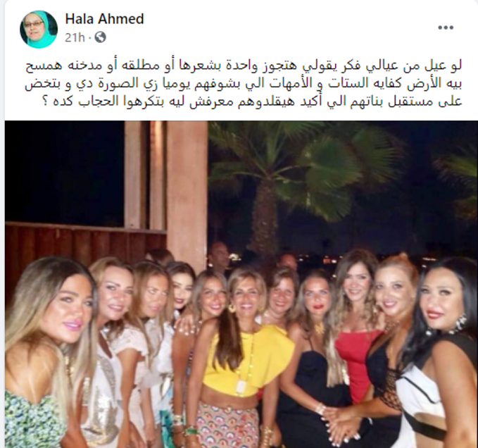Select the first line of Arabic post text

pyautogui.click(x=244, y=66)
